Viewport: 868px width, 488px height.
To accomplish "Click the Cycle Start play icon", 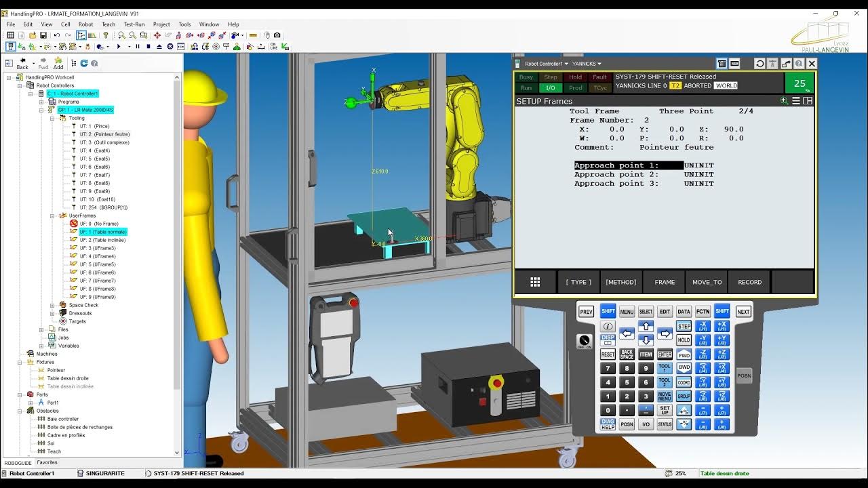I will (x=119, y=47).
